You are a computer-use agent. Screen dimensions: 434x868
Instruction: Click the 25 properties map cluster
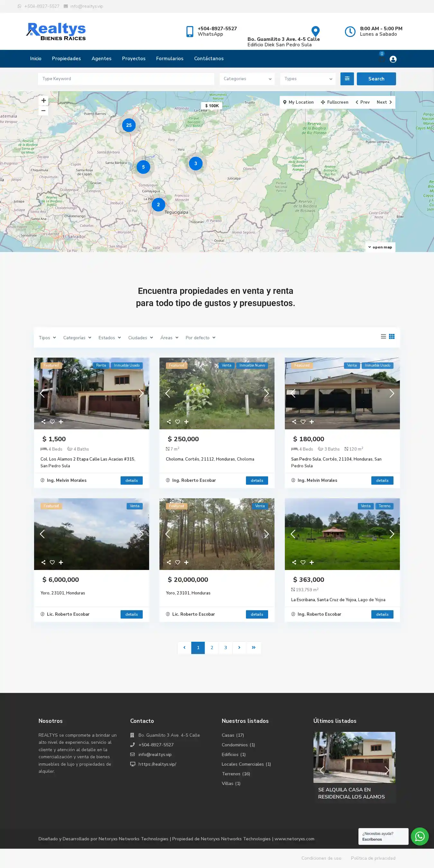click(129, 125)
